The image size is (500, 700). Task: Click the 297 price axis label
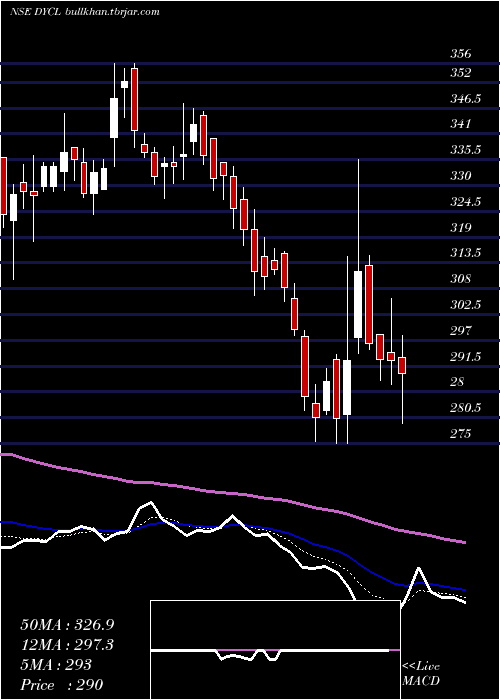[x=460, y=331]
